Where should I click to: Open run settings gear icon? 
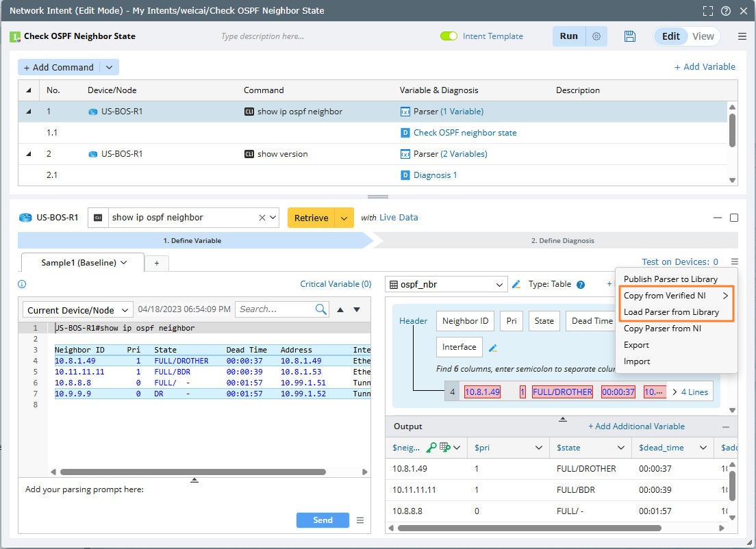point(596,36)
